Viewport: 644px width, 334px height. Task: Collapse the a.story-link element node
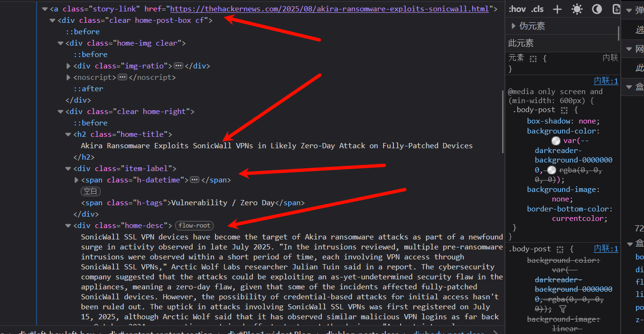(45, 9)
